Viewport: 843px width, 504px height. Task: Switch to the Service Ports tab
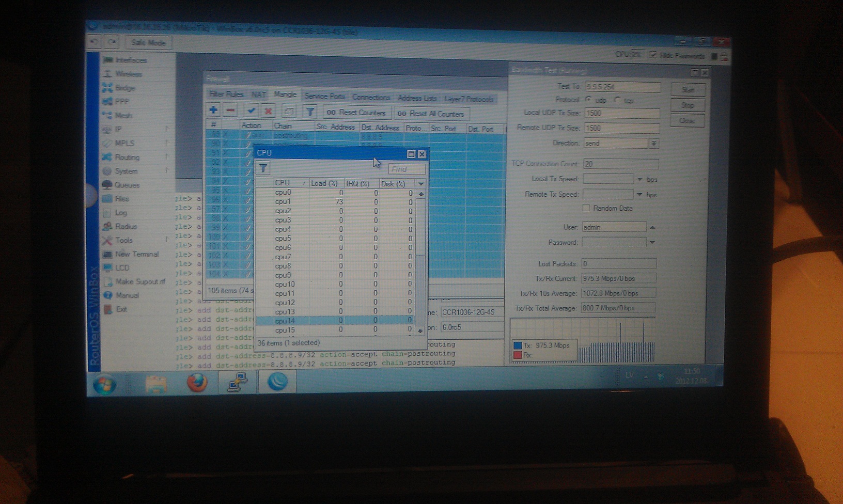tap(324, 96)
